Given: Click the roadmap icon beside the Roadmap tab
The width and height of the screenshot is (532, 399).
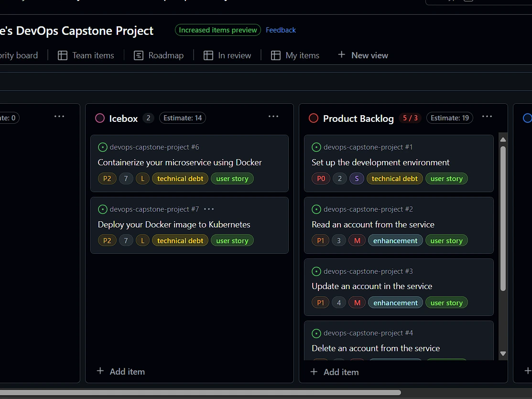Looking at the screenshot, I should (x=138, y=55).
